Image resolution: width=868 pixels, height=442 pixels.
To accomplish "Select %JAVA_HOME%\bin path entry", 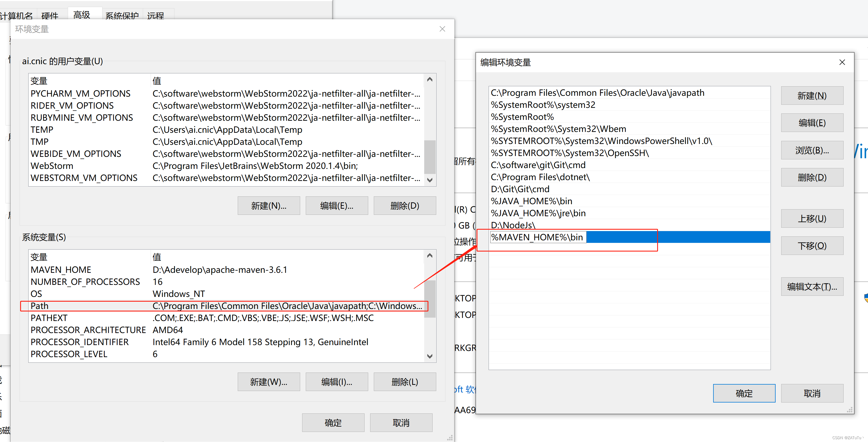I will tap(531, 201).
